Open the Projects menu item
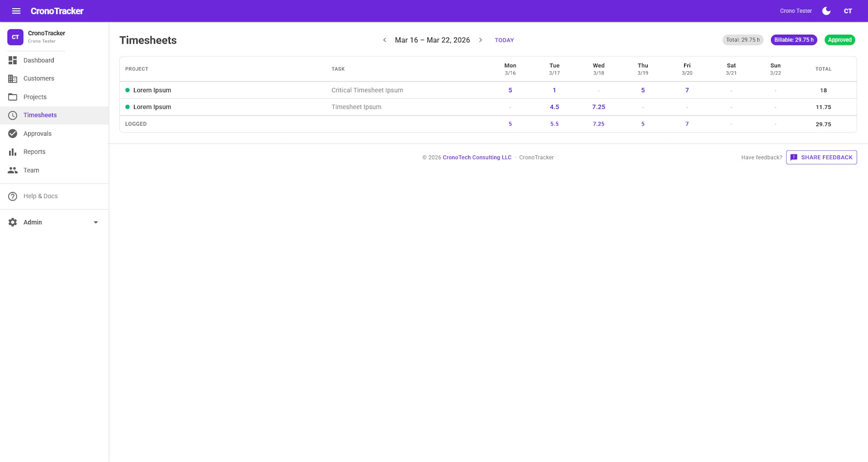 tap(54, 97)
